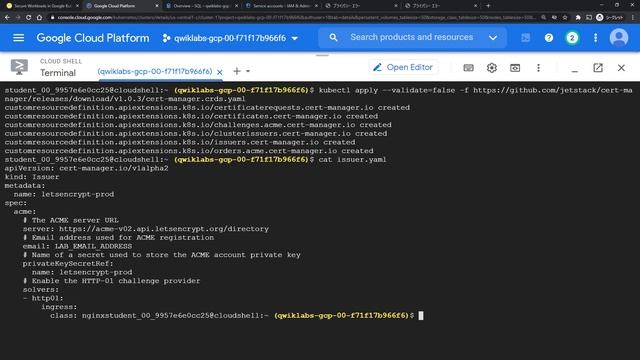The height and width of the screenshot is (360, 640).
Task: Close the Cloud Shell panel
Action: tap(621, 68)
